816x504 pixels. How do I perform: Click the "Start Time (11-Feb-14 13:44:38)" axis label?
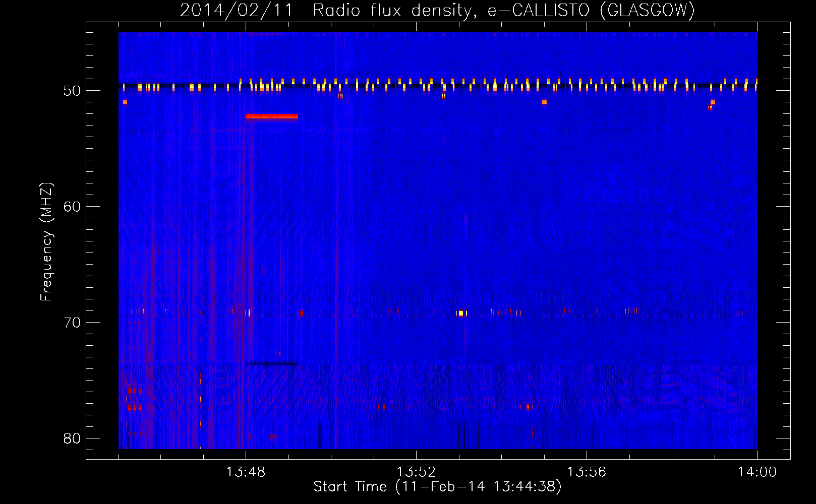437,487
